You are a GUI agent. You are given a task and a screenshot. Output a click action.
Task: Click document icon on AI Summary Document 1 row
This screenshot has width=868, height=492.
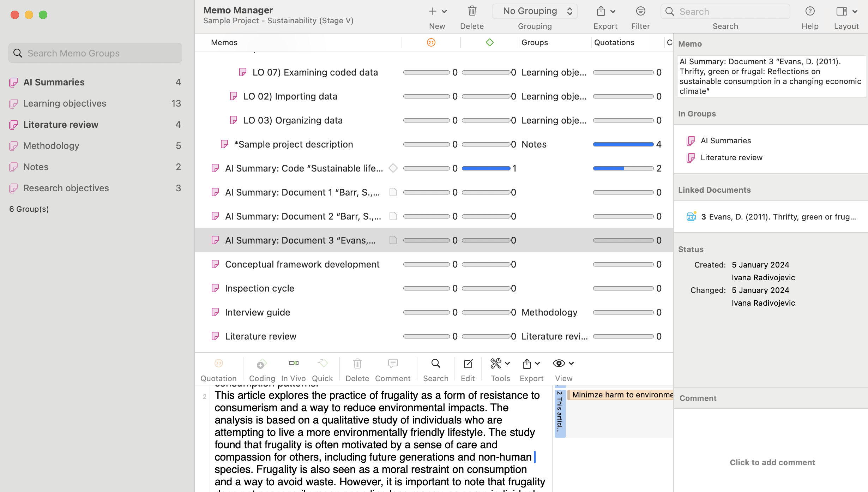coord(393,192)
